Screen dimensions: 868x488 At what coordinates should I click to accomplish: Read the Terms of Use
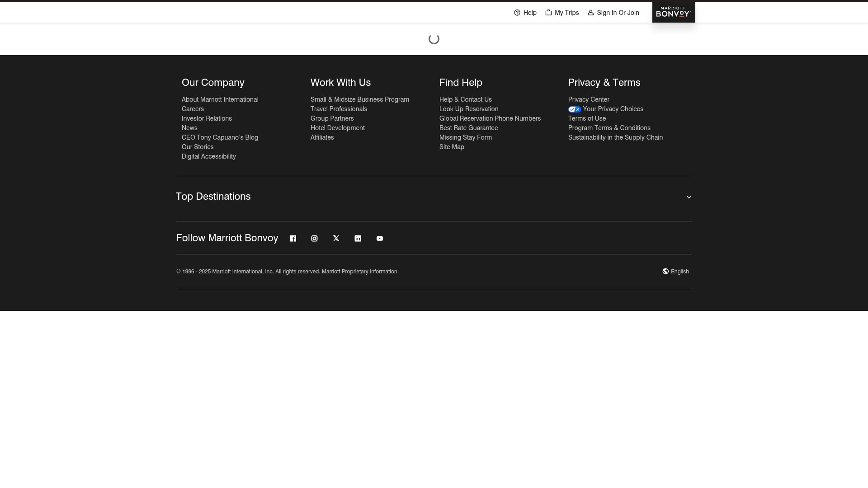coord(587,118)
